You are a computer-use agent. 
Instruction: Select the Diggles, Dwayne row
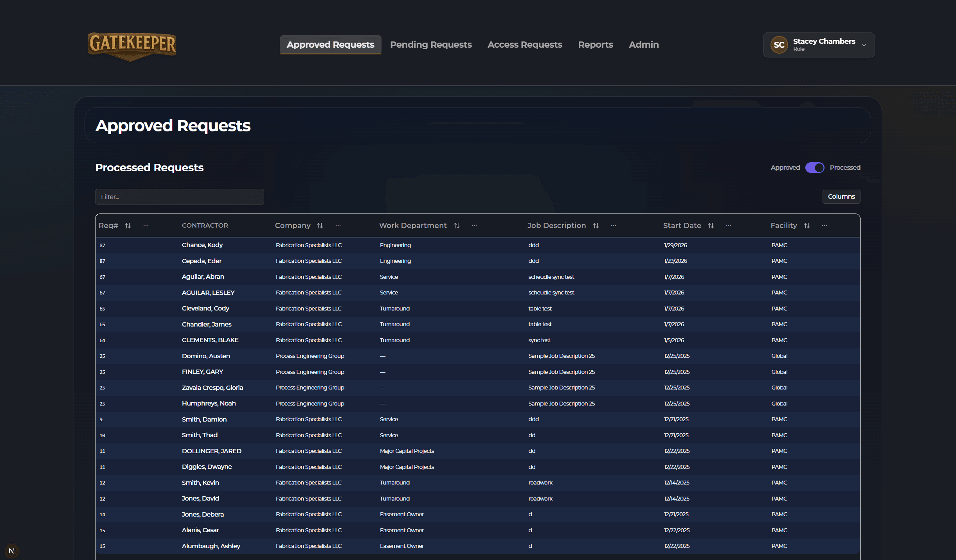coord(477,467)
